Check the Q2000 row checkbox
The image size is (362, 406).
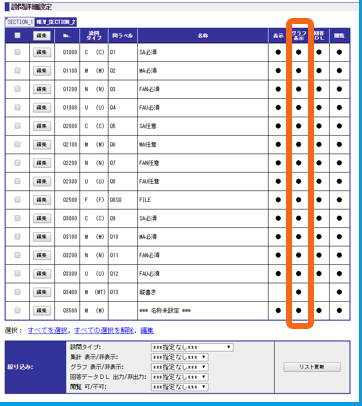pyautogui.click(x=17, y=126)
